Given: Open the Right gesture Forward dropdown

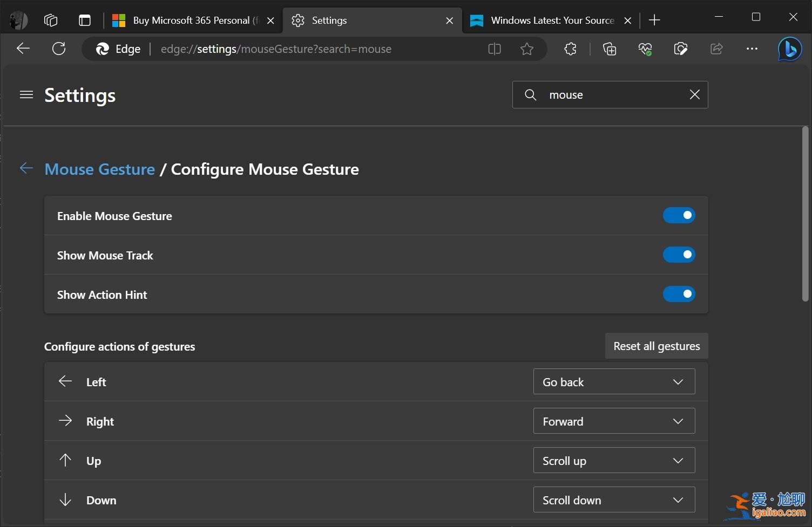Looking at the screenshot, I should coord(614,421).
